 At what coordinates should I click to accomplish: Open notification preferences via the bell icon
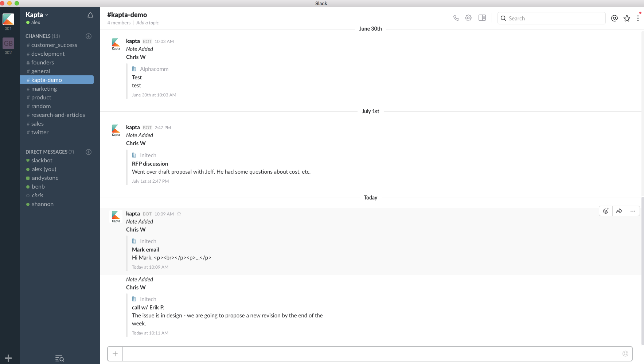[90, 15]
